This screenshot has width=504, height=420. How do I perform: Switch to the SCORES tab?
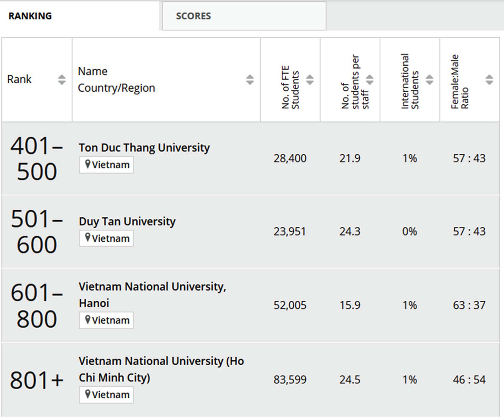tap(193, 16)
